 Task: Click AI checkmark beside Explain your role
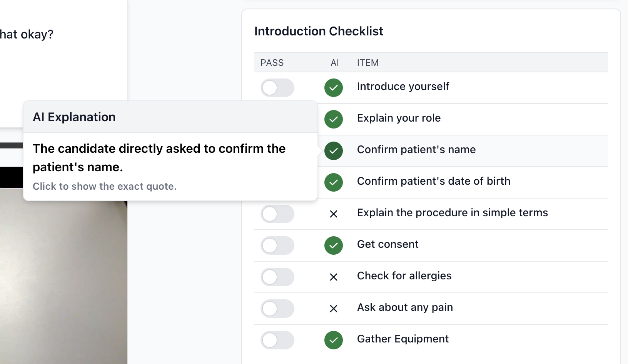click(334, 119)
